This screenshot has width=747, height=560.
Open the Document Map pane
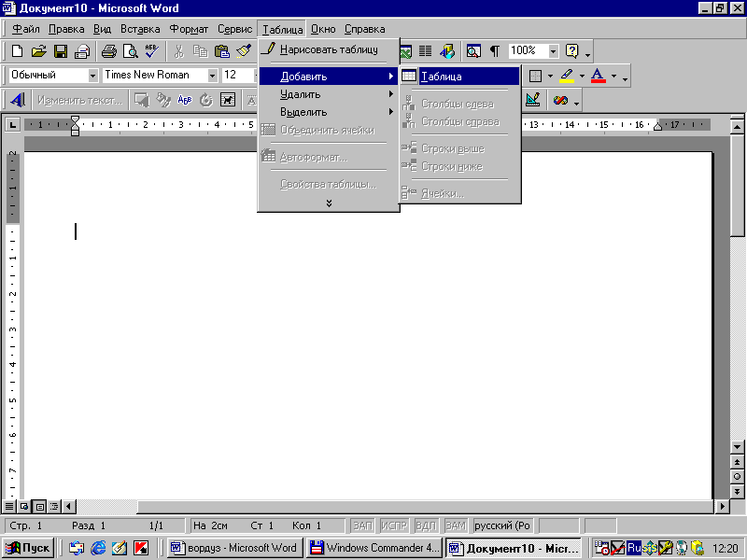click(473, 51)
